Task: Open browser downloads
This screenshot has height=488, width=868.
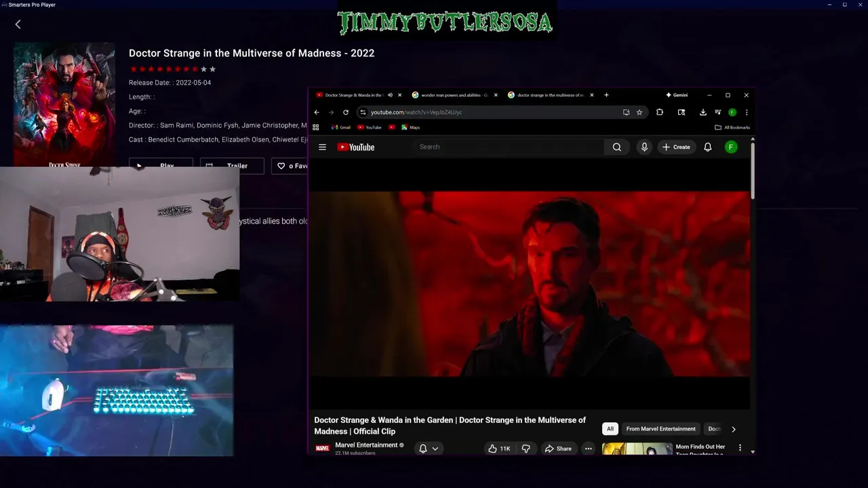Action: click(703, 113)
